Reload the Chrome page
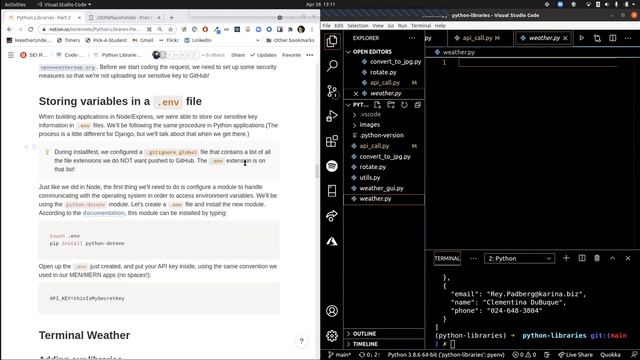This screenshot has width=640, height=360. tap(31, 29)
